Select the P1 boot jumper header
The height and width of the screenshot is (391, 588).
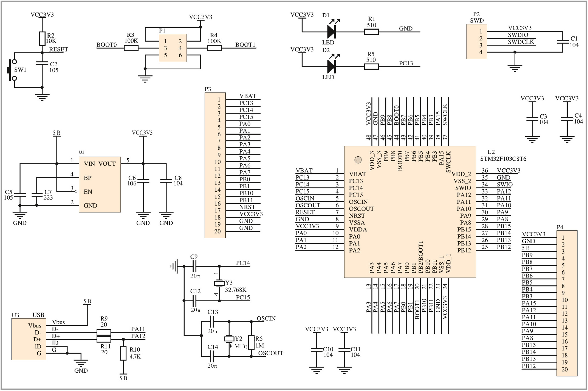pyautogui.click(x=173, y=48)
